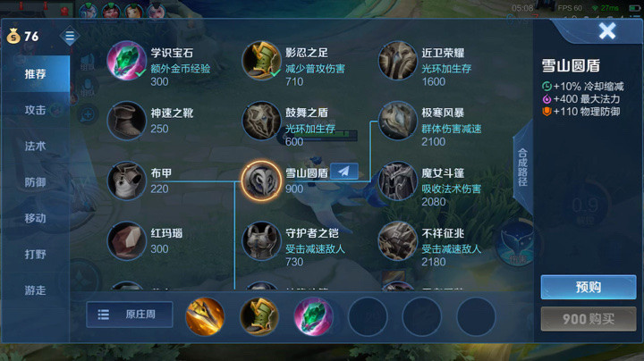Select the 红玛瑙 red gem item
This screenshot has height=361, width=644.
(x=126, y=240)
